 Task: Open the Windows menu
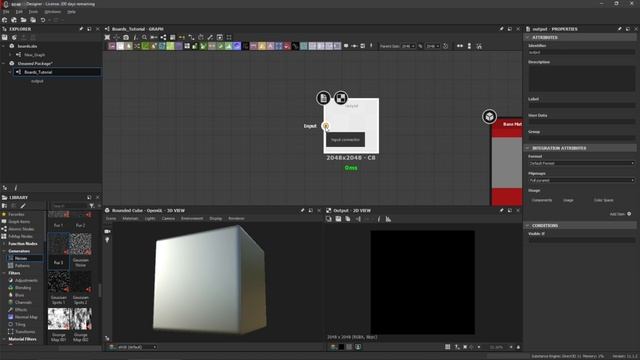coord(53,12)
